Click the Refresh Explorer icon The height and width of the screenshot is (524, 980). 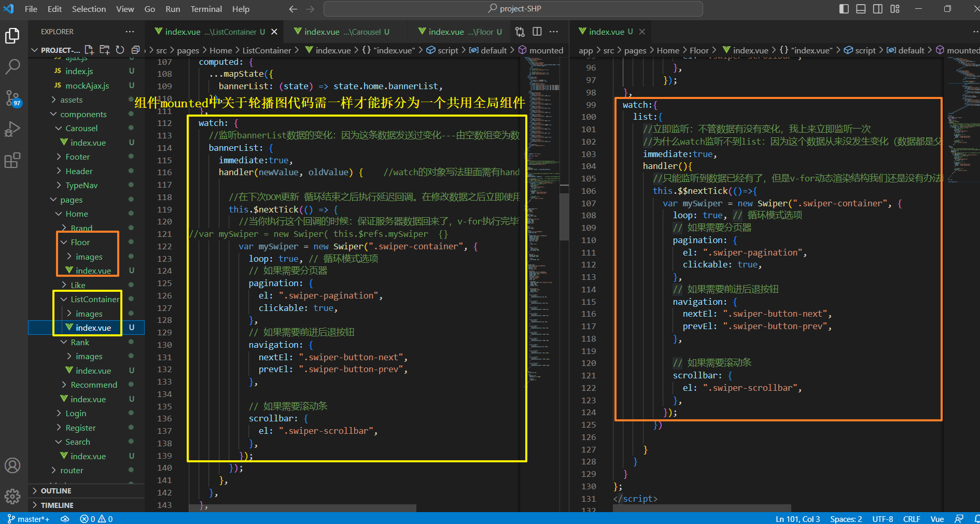click(120, 50)
